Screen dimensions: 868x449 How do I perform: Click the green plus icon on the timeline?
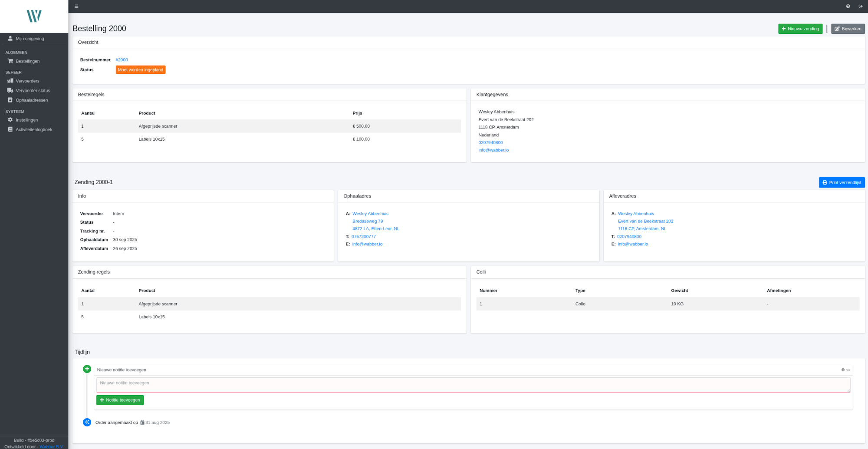[87, 369]
